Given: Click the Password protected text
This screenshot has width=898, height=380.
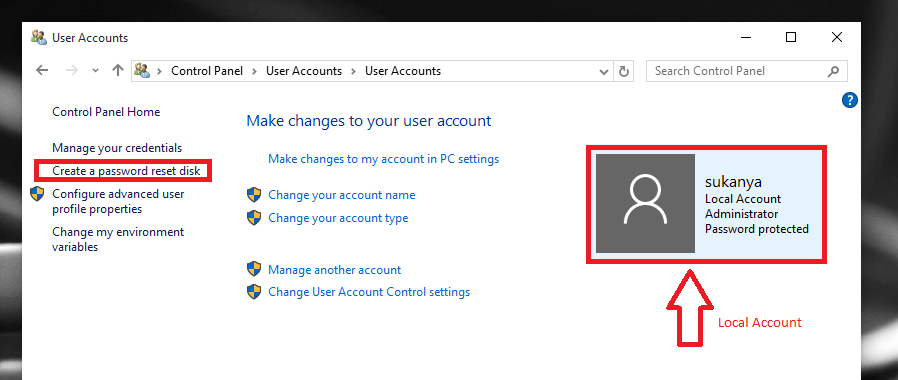Looking at the screenshot, I should point(757,229).
